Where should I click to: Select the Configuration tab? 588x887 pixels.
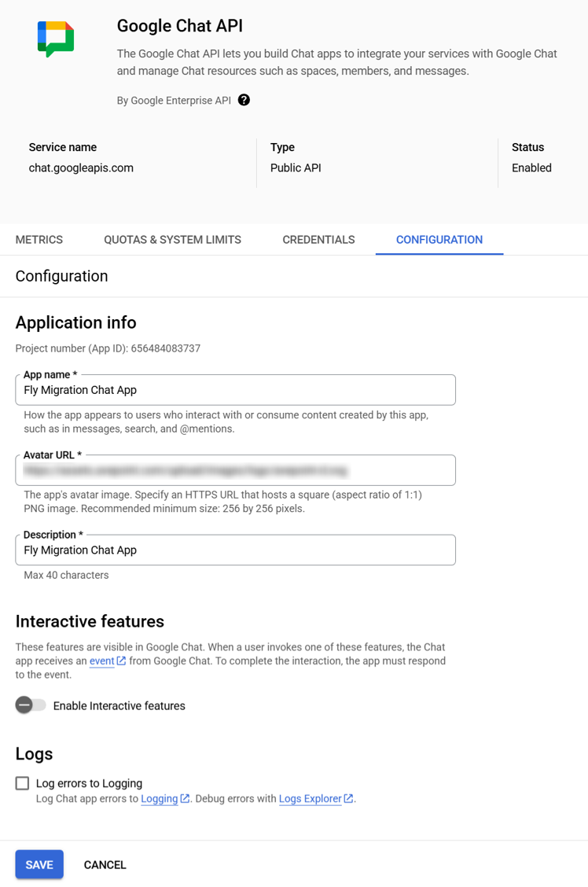439,240
